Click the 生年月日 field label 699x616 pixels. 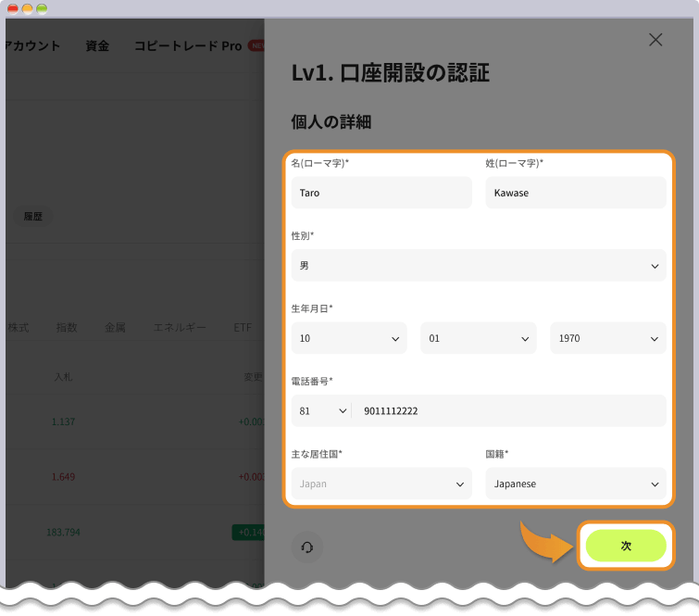(312, 308)
